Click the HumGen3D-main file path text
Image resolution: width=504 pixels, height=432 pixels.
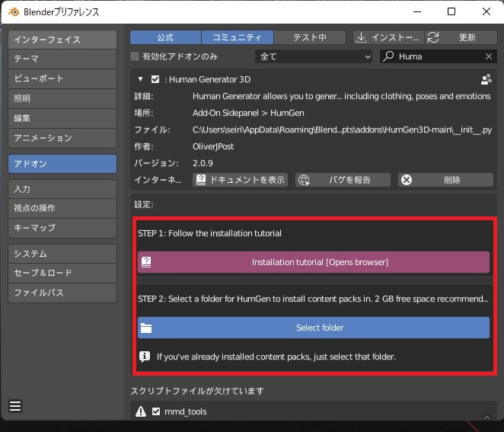(x=342, y=130)
